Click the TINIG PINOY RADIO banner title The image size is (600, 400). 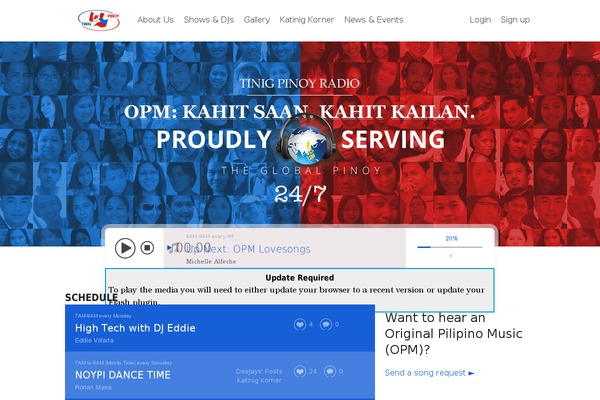point(300,83)
